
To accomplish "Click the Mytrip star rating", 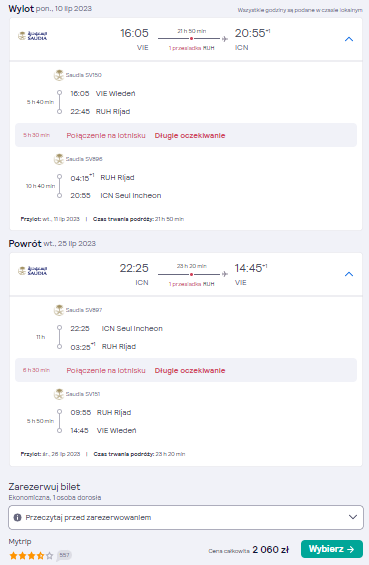I will pyautogui.click(x=31, y=556).
